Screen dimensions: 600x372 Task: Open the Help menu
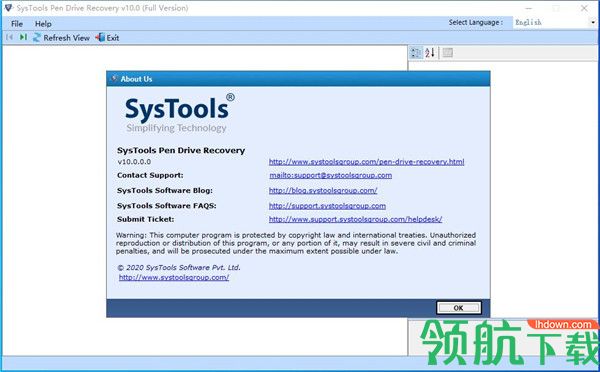coord(43,24)
